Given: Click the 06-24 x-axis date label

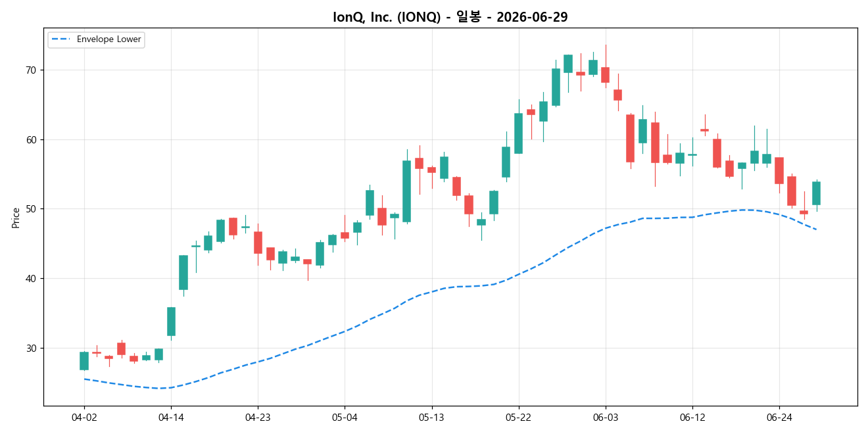Looking at the screenshot, I should pos(779,417).
